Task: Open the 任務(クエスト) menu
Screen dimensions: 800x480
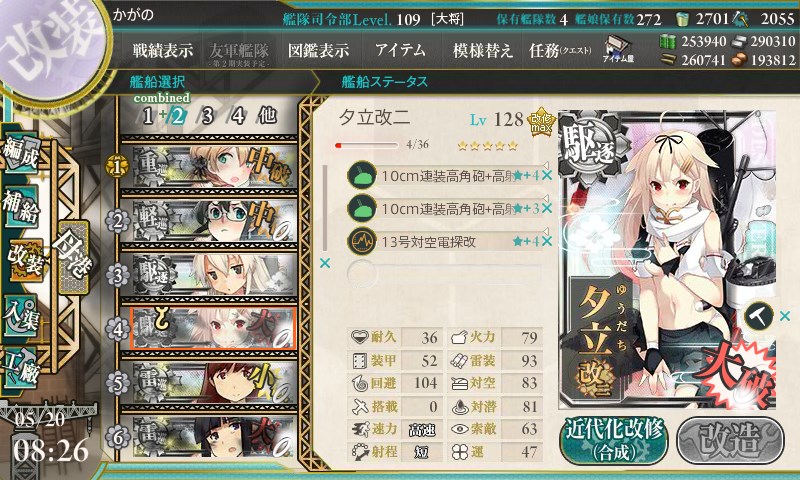Action: 560,50
